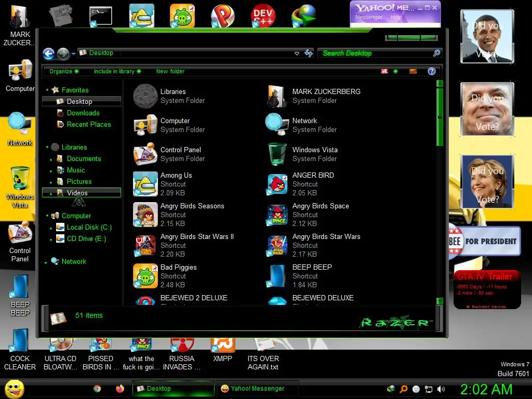Screen dimensions: 532x399
Task: Click the Hillary Did you Vote gadget
Action: [487, 181]
